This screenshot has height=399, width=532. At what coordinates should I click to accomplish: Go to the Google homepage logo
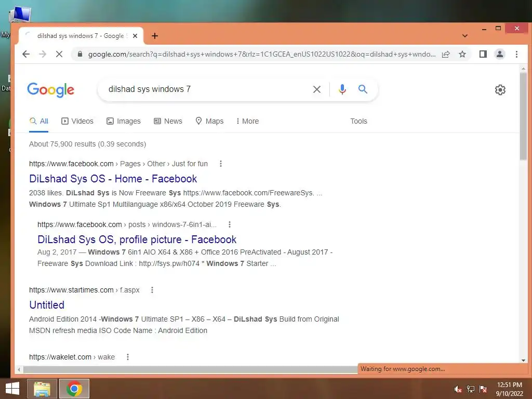50,90
